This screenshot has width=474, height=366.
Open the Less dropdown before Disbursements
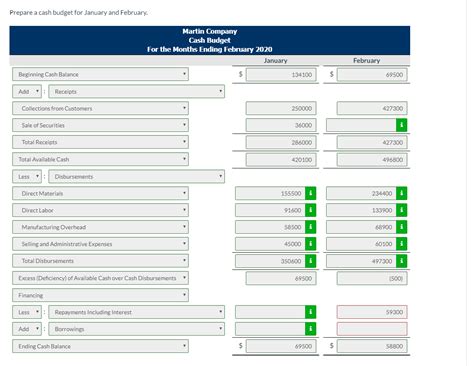tap(27, 176)
